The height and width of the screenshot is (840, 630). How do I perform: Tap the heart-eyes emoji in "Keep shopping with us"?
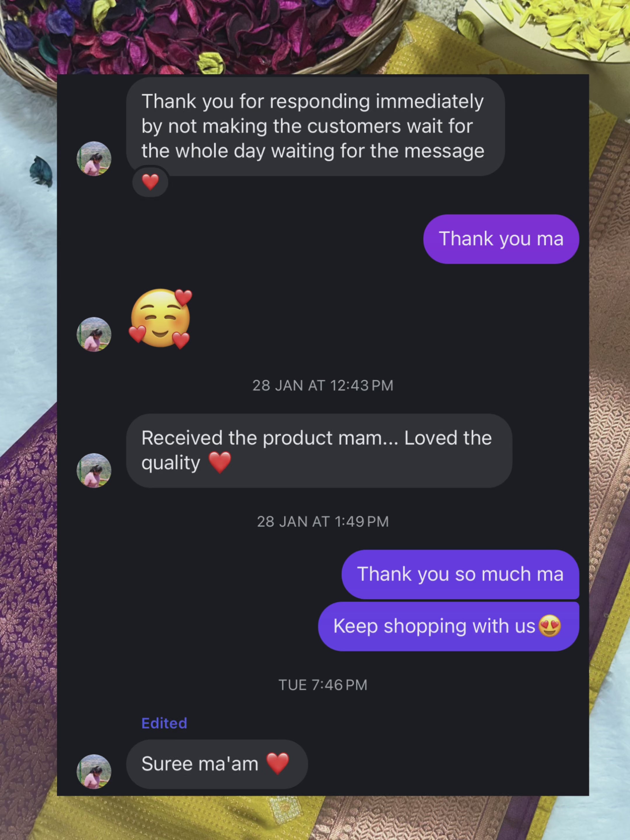(549, 626)
